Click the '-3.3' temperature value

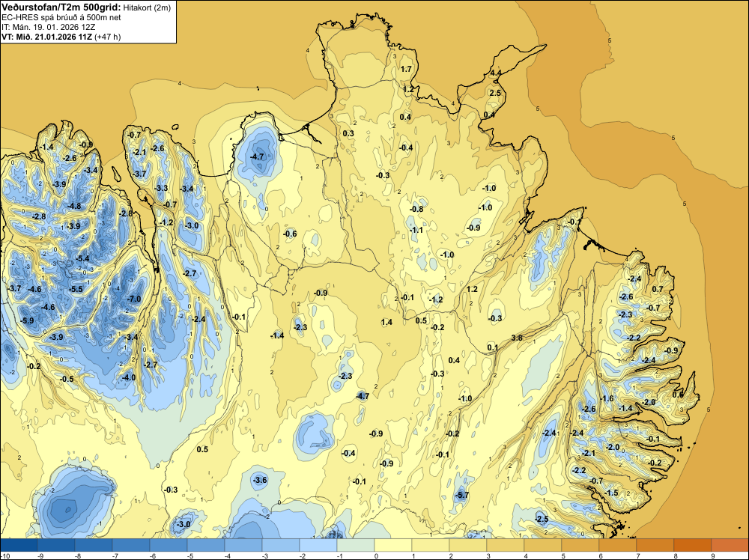(162, 188)
